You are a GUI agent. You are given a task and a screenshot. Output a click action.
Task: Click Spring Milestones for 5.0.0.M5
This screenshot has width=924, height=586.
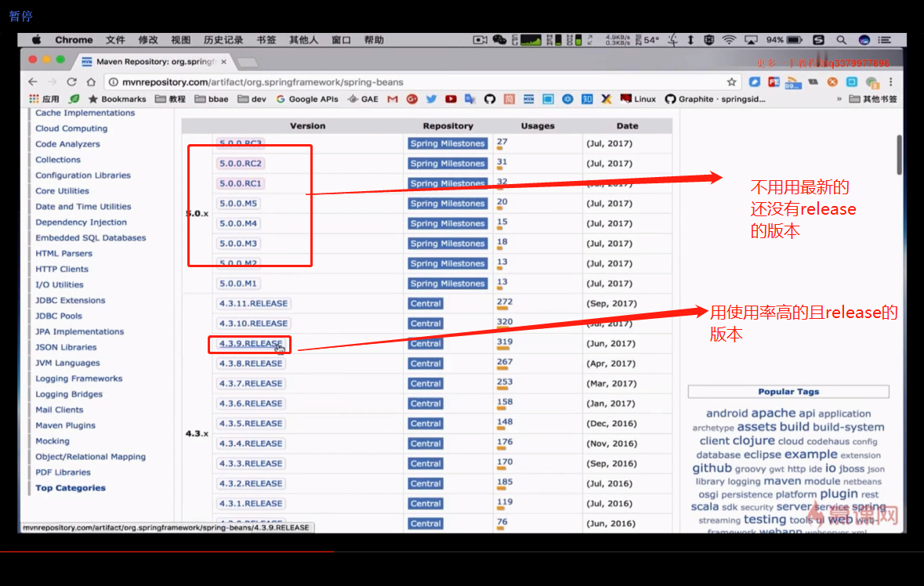pyautogui.click(x=448, y=203)
